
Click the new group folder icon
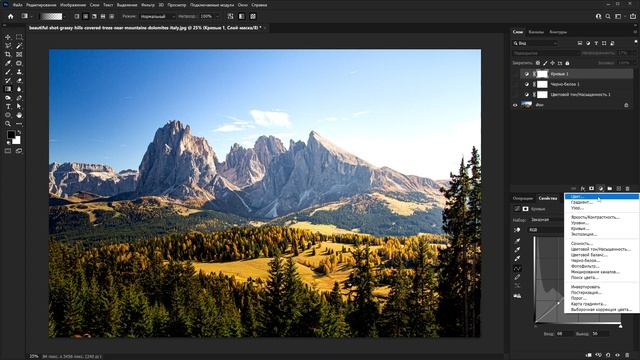tap(609, 189)
